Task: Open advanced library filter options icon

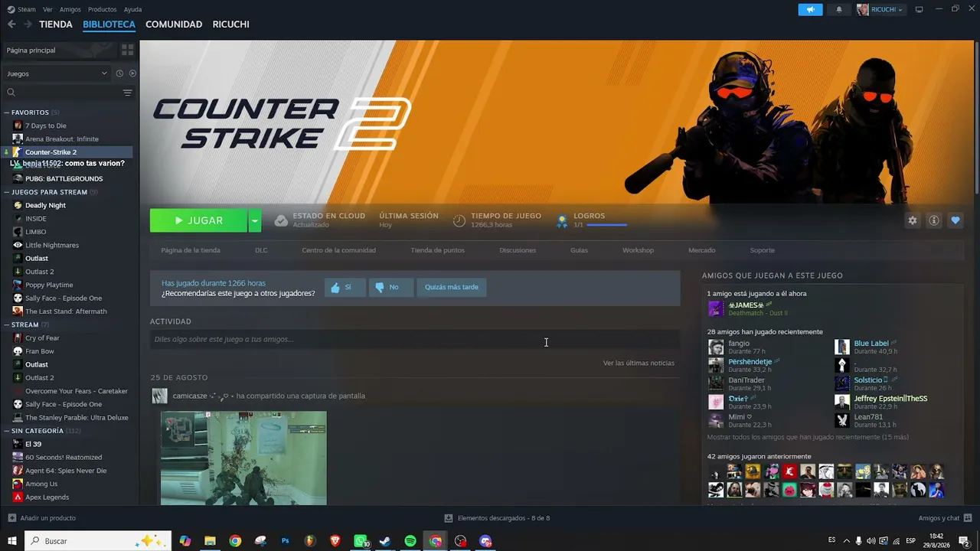Action: coord(127,93)
